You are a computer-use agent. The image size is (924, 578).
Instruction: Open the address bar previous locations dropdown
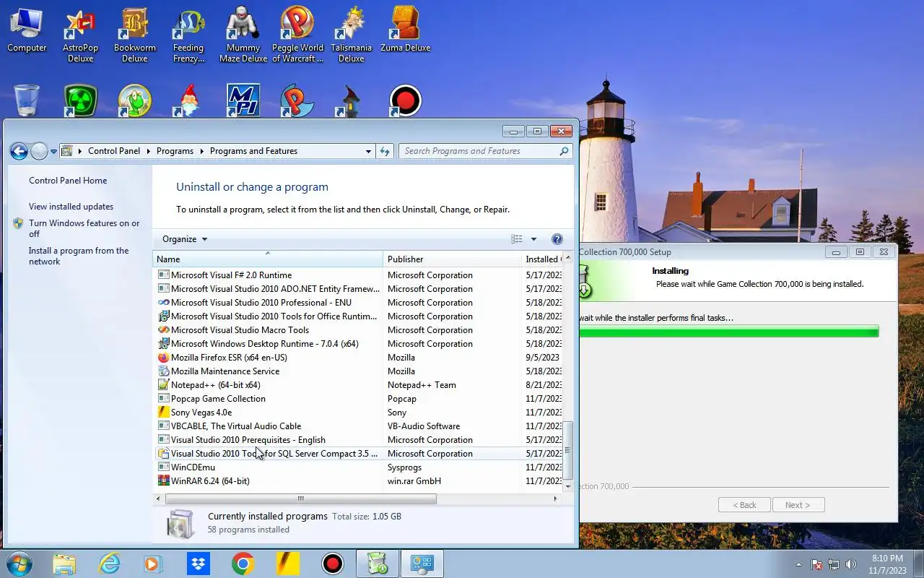[x=368, y=151]
